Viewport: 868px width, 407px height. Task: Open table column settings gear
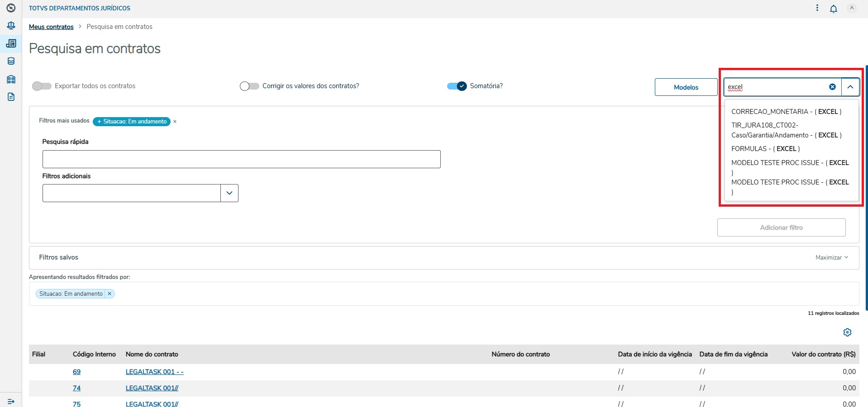tap(848, 332)
